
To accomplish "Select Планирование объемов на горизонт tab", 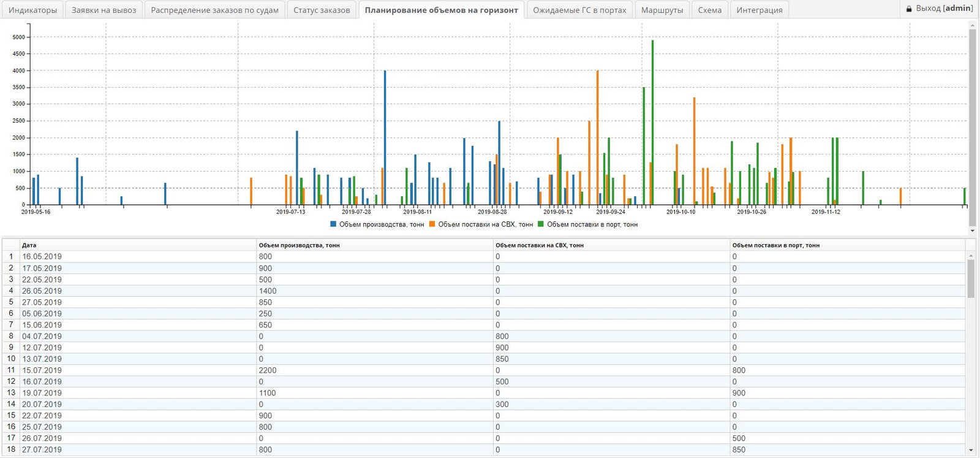I will point(441,10).
